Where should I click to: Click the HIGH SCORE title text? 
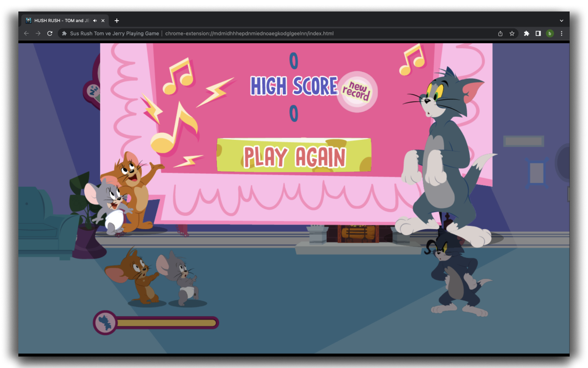pyautogui.click(x=294, y=86)
